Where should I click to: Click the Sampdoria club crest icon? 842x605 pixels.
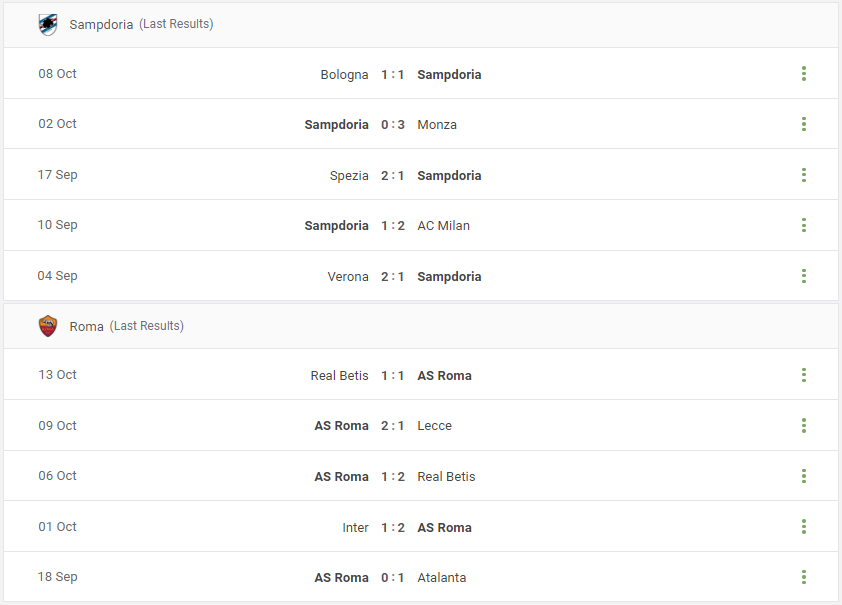48,25
